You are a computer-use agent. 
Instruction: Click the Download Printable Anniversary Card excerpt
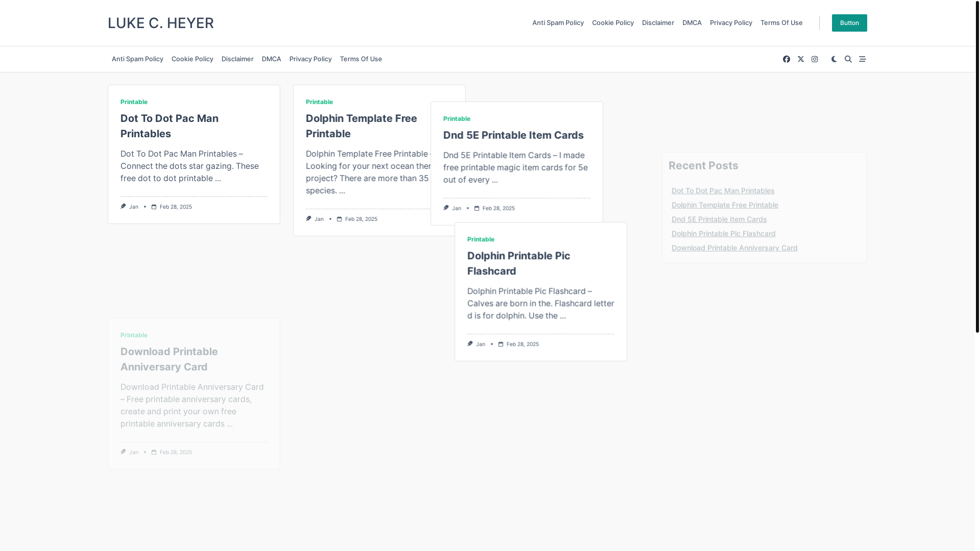[192, 406]
